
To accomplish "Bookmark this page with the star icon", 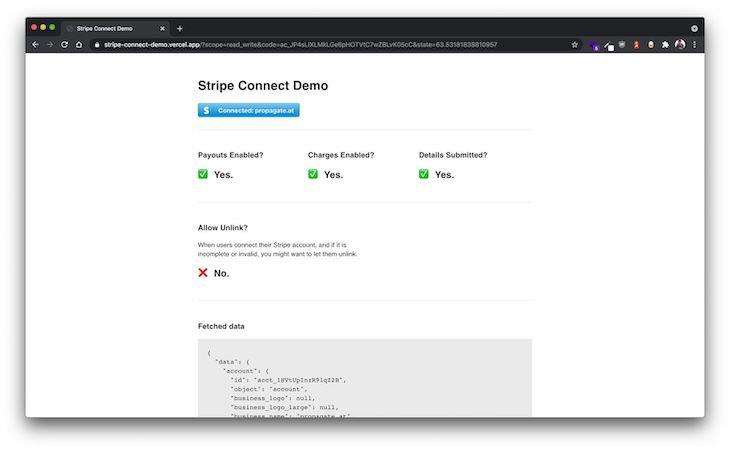I will click(x=575, y=45).
